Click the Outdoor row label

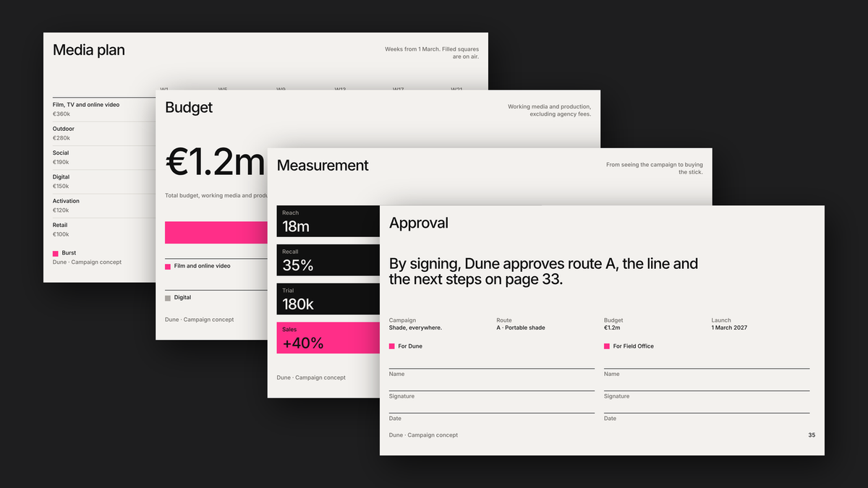(64, 129)
